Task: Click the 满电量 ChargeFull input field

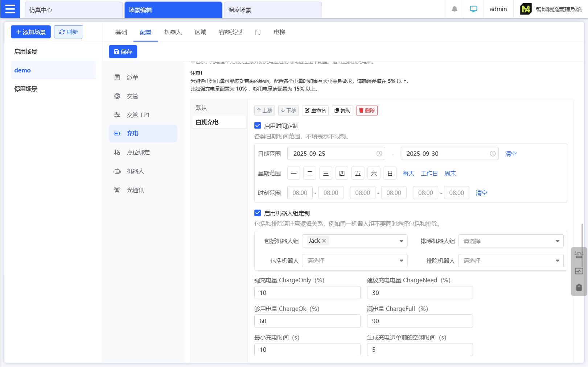Action: tap(420, 321)
